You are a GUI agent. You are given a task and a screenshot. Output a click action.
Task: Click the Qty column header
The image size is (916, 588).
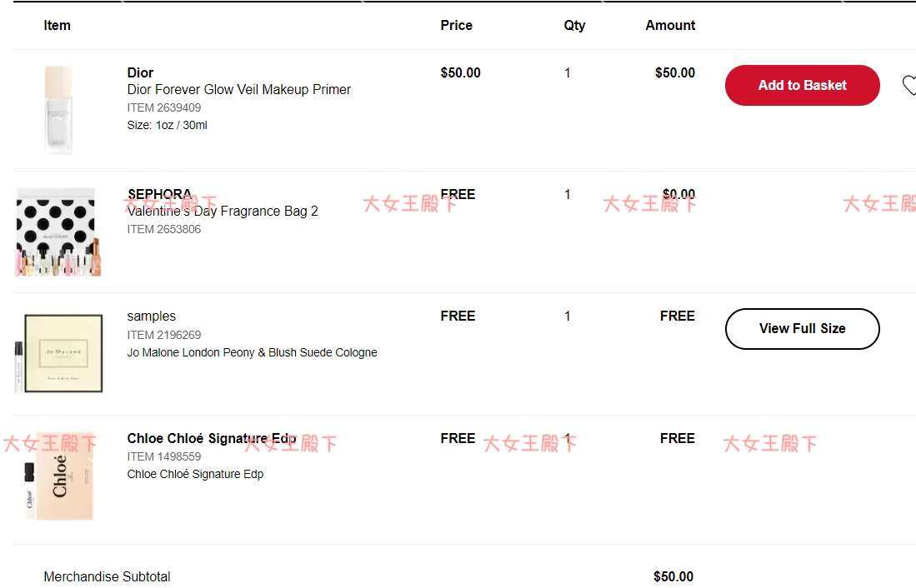point(574,25)
